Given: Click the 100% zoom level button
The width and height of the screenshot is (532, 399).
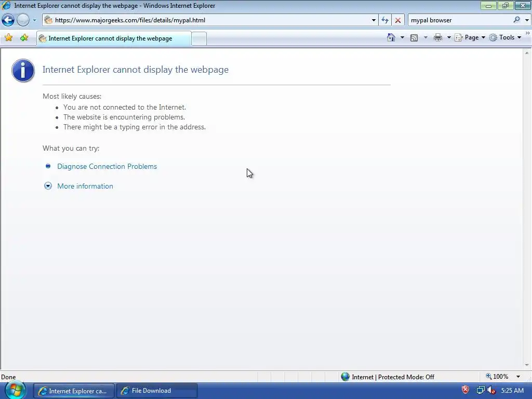Looking at the screenshot, I should coord(497,377).
